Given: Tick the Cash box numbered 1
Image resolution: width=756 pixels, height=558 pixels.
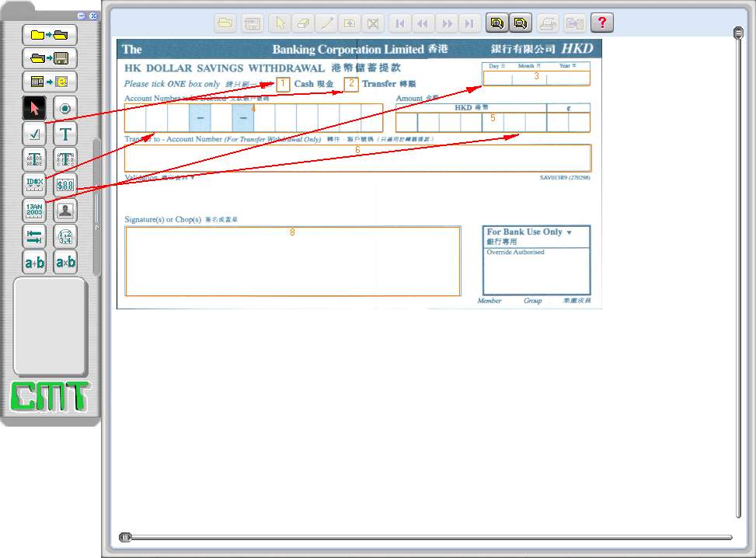Looking at the screenshot, I should 284,84.
